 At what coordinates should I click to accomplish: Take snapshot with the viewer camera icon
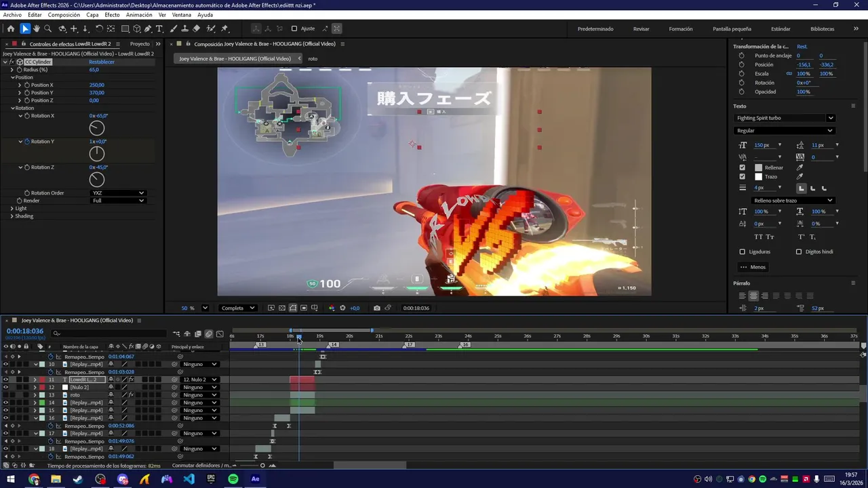click(376, 308)
